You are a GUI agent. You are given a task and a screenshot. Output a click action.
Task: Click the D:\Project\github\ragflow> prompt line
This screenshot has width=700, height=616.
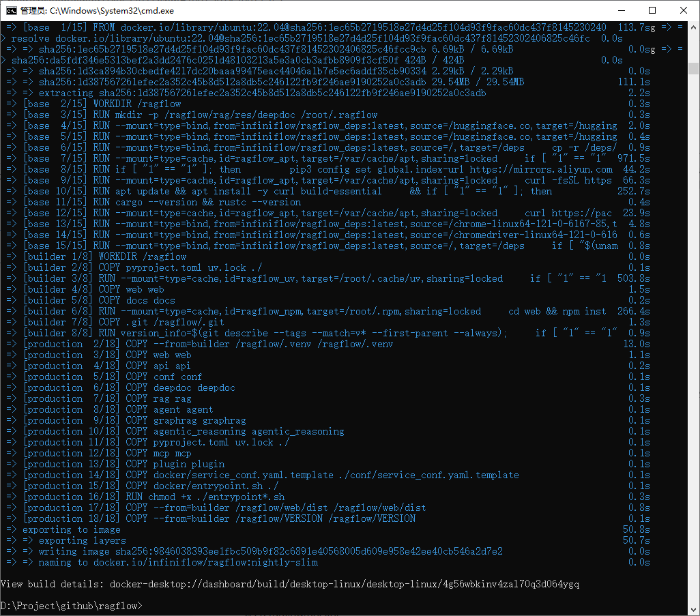click(x=72, y=606)
